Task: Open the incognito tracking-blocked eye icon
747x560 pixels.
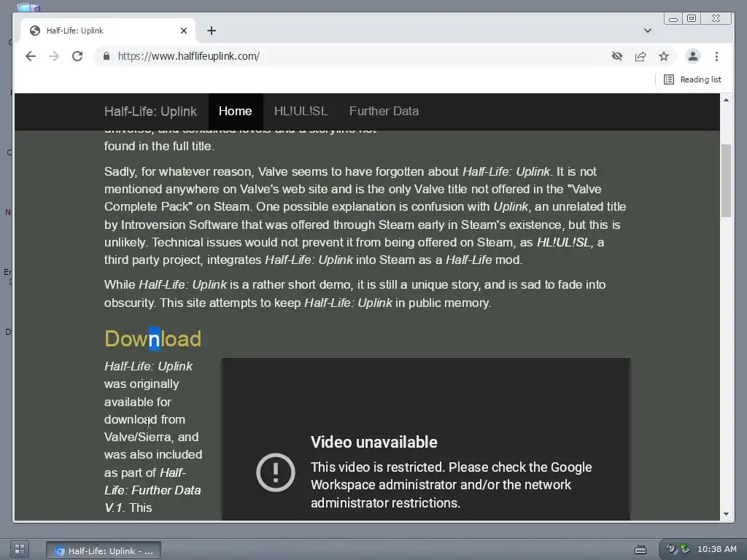Action: point(617,56)
